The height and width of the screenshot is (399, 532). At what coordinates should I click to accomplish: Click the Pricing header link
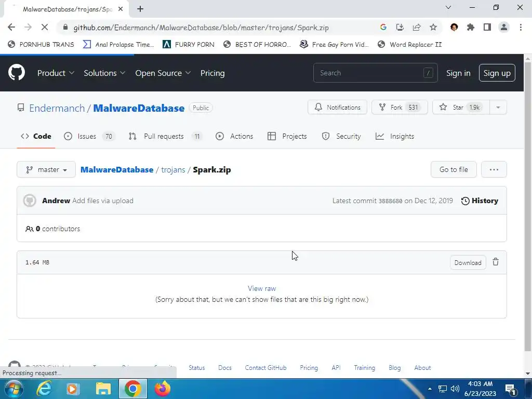click(x=212, y=73)
